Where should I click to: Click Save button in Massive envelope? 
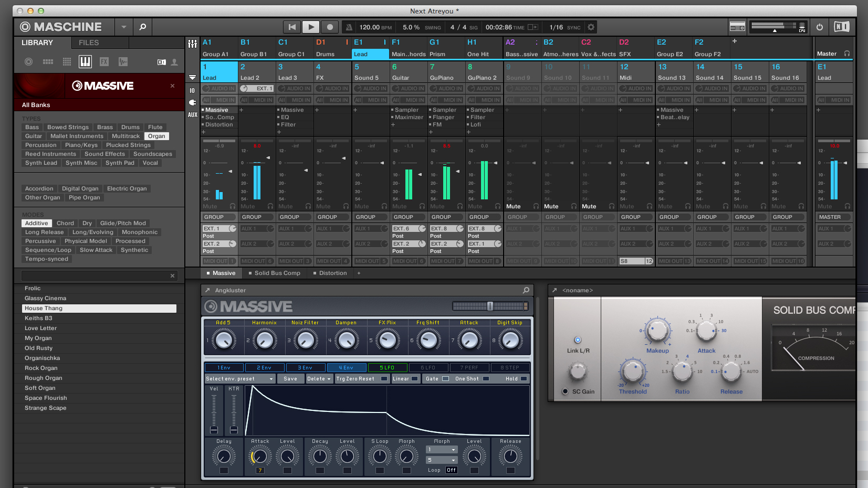pyautogui.click(x=290, y=378)
